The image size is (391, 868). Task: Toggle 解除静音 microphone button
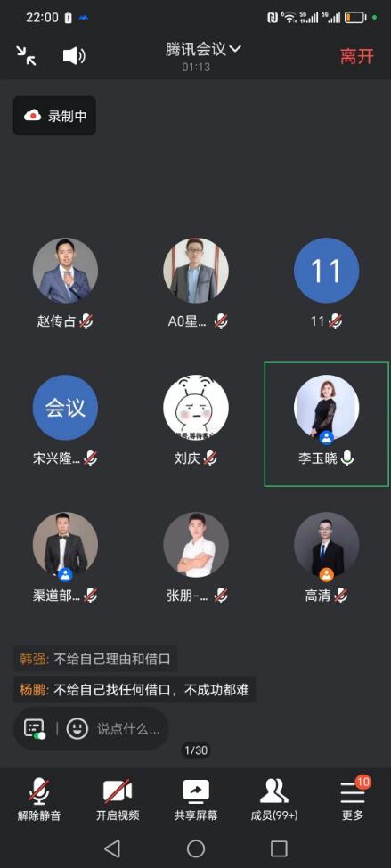point(39,799)
